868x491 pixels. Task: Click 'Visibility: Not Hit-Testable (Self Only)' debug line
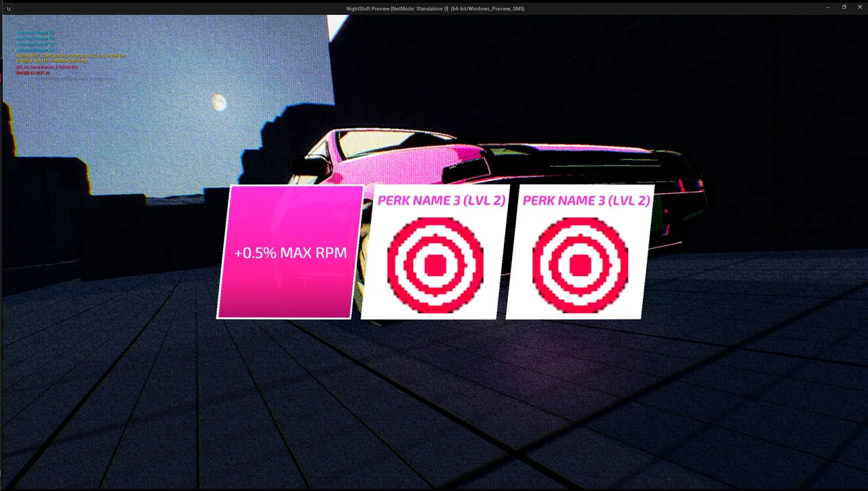(52, 61)
